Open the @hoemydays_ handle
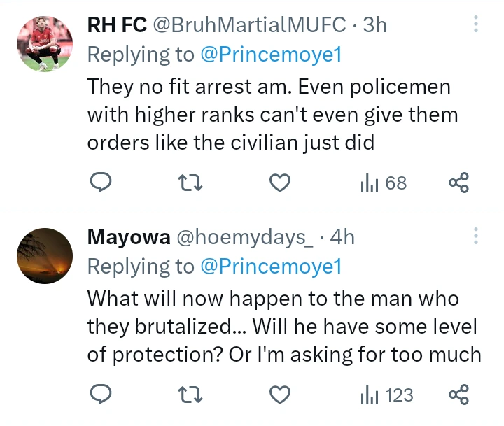The image size is (504, 426). pyautogui.click(x=244, y=237)
